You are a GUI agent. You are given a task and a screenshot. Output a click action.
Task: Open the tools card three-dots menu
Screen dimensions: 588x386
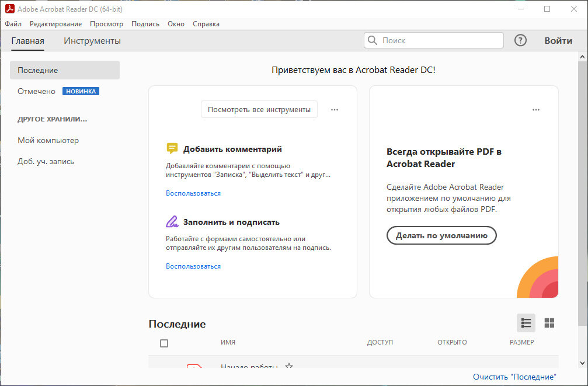(x=335, y=110)
